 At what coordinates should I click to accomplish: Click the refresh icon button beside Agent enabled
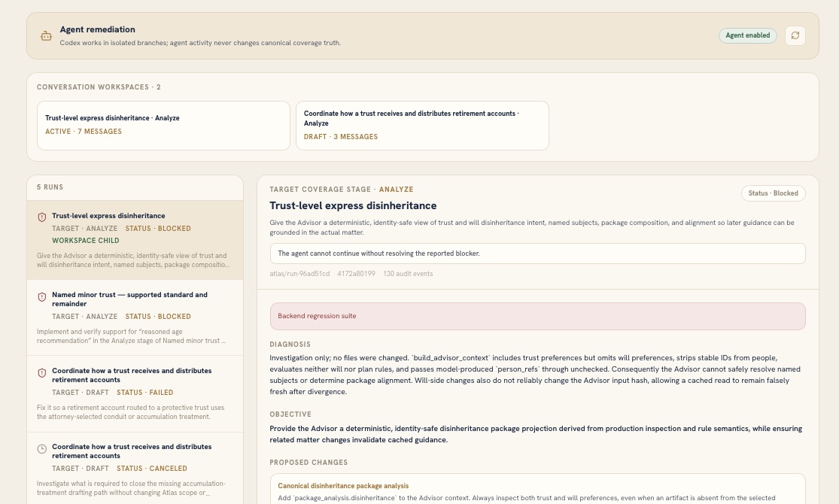(795, 35)
